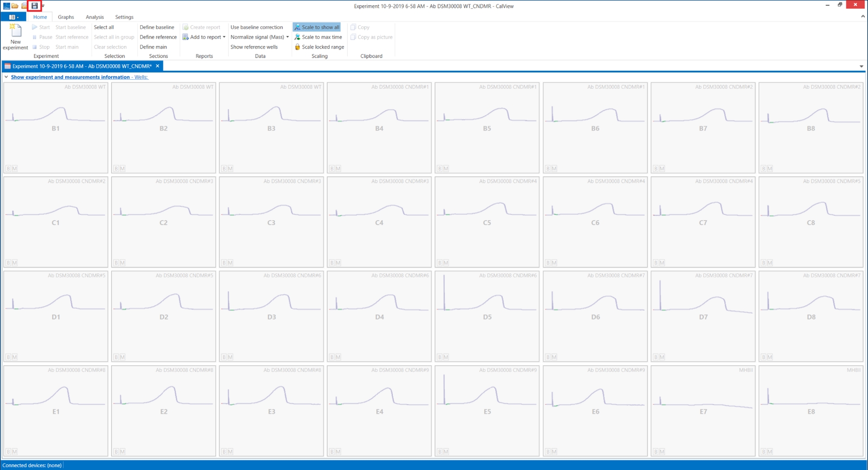Open Normalize signal (Mass) dropdown
This screenshot has height=470, width=868.
[287, 37]
